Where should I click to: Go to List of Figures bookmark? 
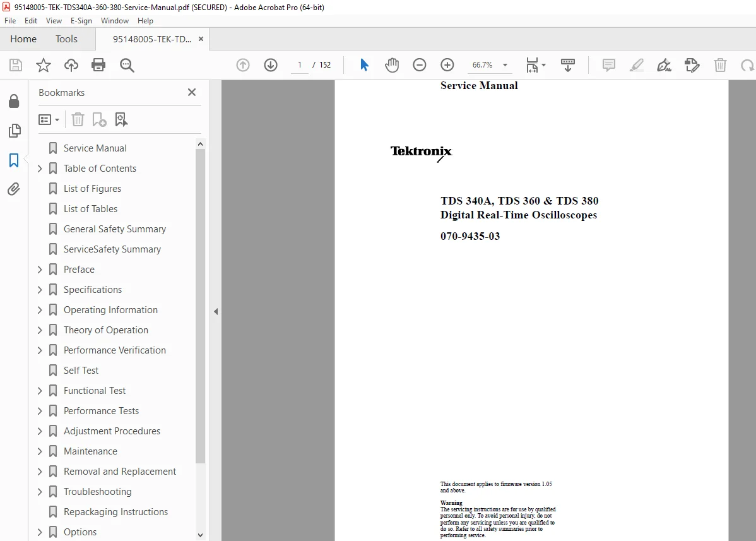coord(92,189)
